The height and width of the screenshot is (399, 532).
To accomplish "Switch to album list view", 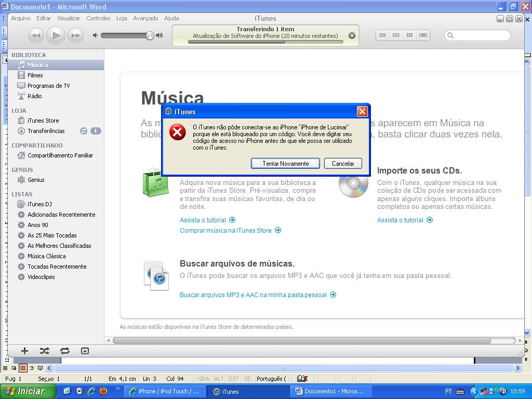I will (396, 35).
